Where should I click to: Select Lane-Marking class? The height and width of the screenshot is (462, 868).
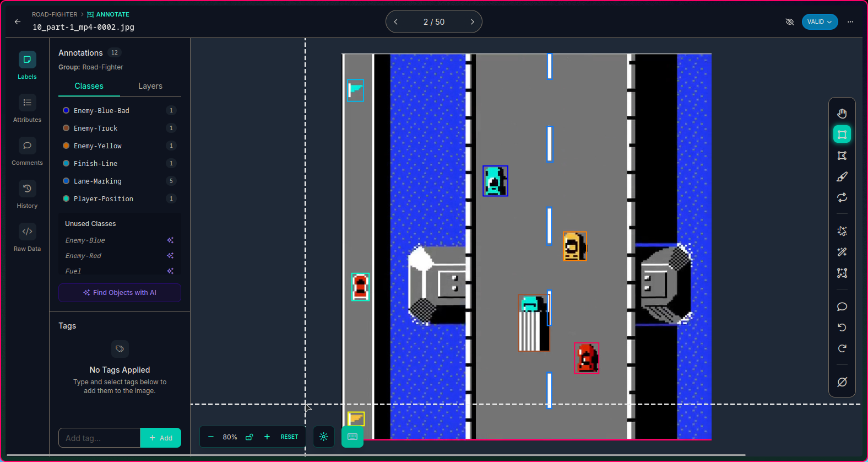120,181
